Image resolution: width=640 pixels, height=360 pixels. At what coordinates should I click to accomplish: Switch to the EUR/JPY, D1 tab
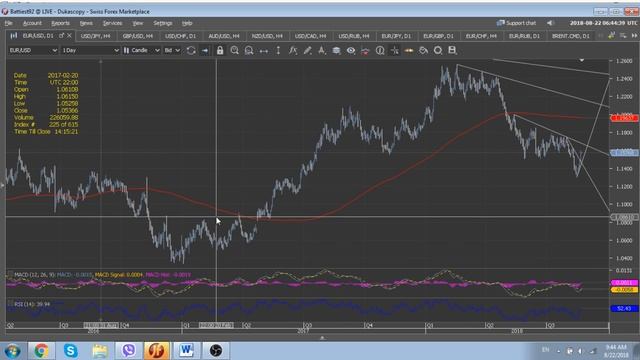(x=396, y=36)
